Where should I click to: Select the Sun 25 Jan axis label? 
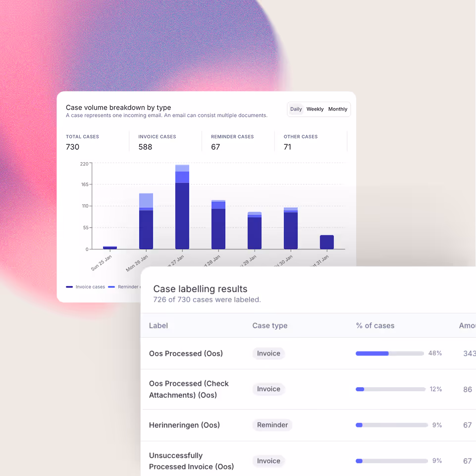(101, 260)
